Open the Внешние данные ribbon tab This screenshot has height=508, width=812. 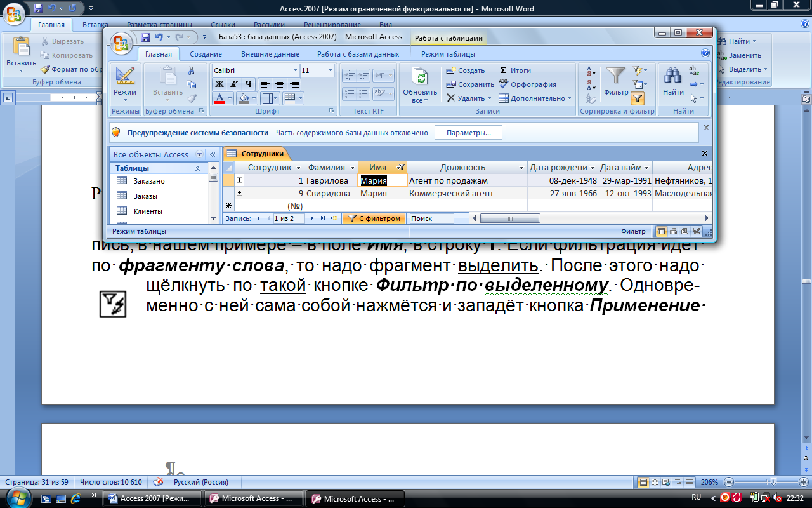tap(270, 55)
